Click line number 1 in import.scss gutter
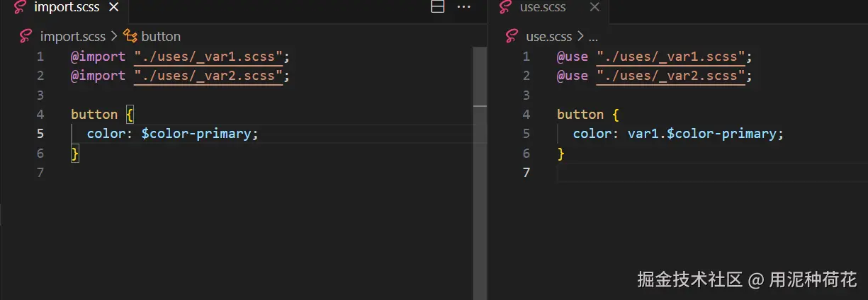The image size is (868, 300). pyautogui.click(x=40, y=56)
